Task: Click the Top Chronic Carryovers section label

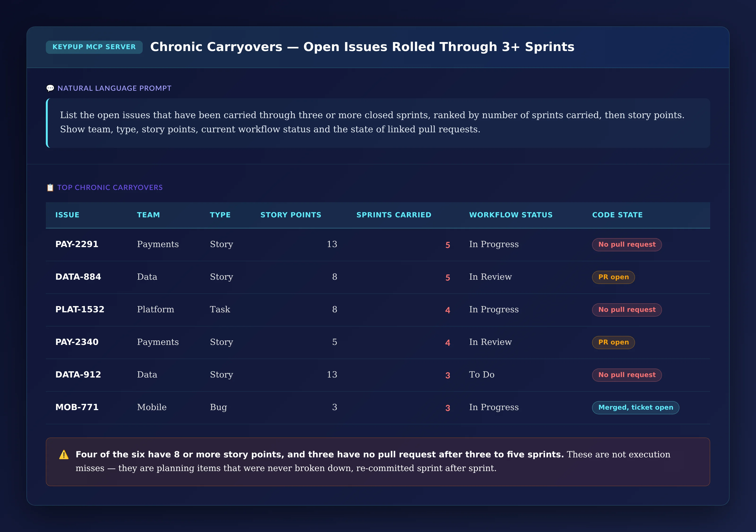Action: [110, 188]
